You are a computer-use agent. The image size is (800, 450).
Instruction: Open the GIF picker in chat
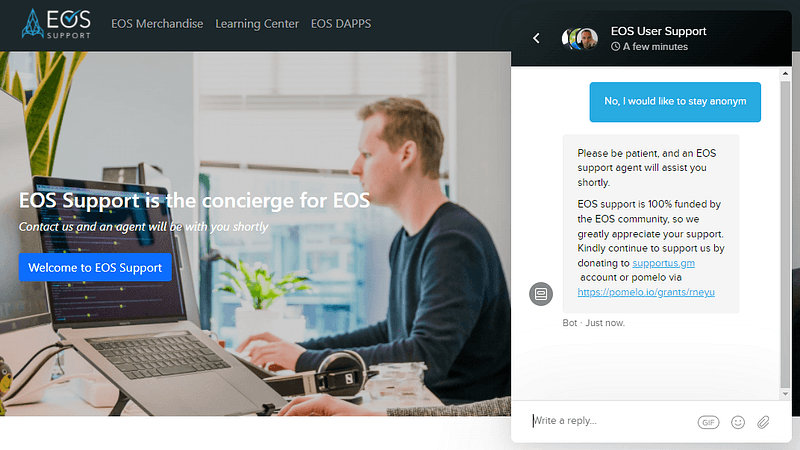pos(708,422)
